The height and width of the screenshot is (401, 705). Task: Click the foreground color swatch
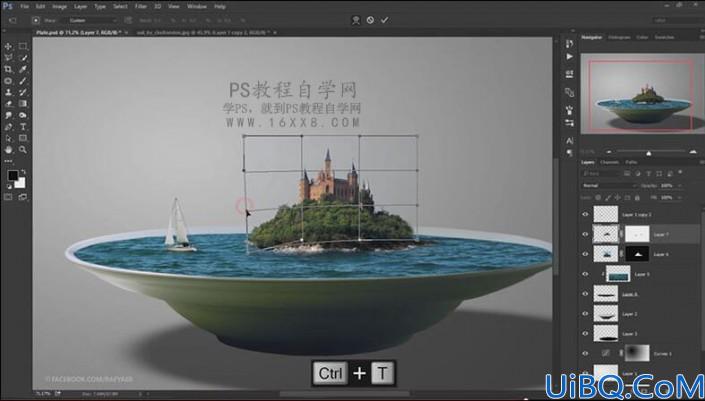(12, 175)
